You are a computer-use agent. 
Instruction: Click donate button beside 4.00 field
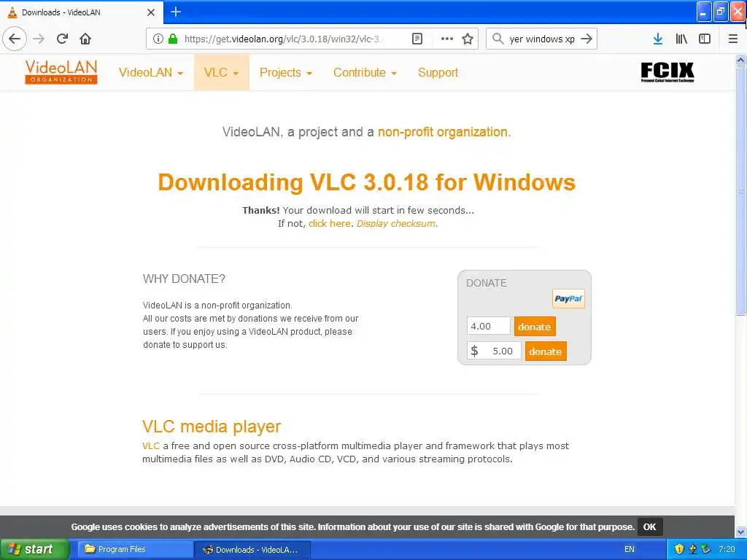535,327
